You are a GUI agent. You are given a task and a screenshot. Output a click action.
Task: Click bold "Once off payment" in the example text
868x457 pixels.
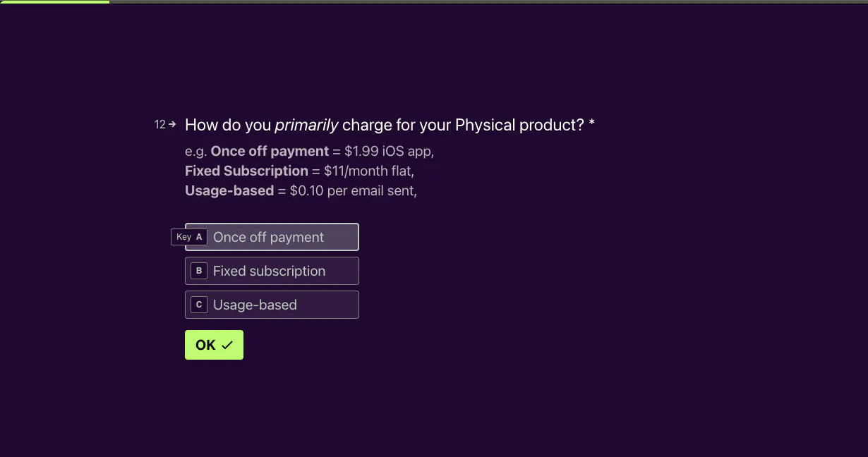[270, 151]
